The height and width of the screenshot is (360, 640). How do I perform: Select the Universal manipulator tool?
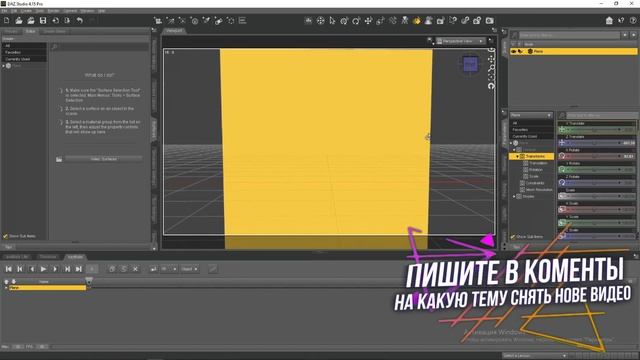pyautogui.click(x=344, y=20)
